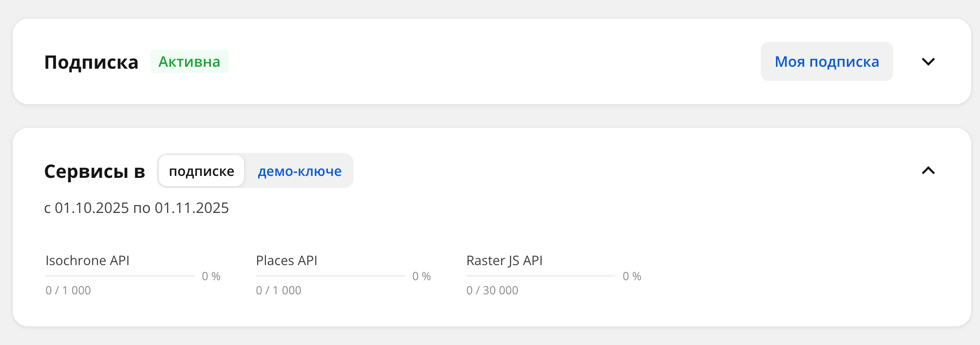Expand the Подписка section chevron
This screenshot has width=980, height=345.
[x=928, y=62]
